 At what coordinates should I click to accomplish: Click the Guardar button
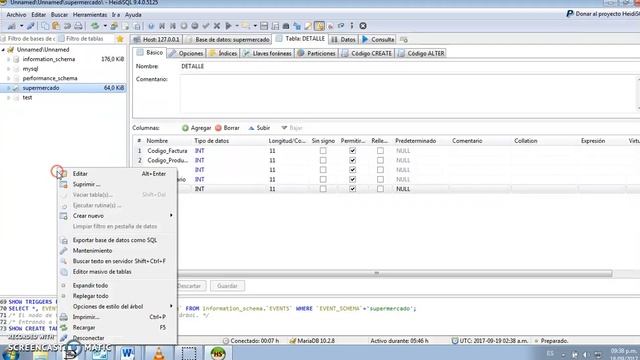pos(227,286)
